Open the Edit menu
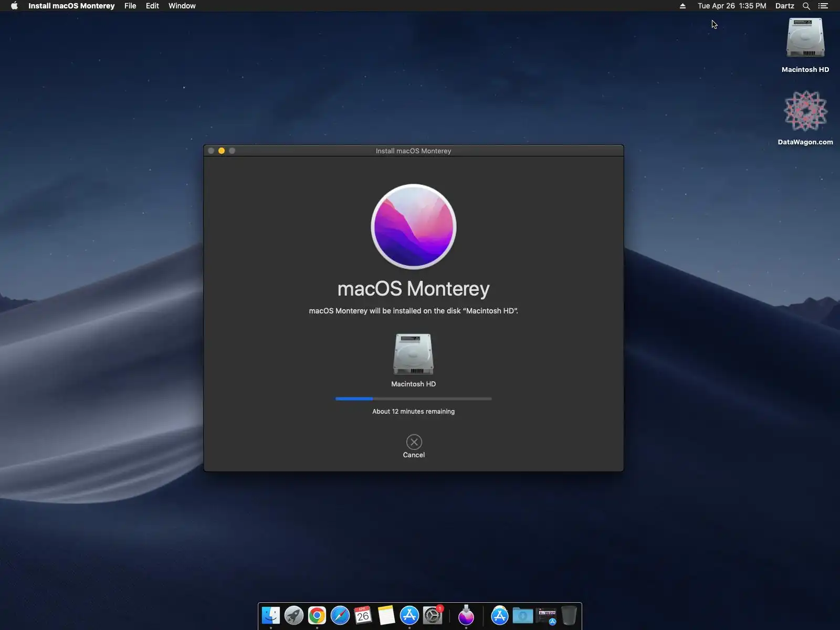This screenshot has height=630, width=840. click(152, 6)
